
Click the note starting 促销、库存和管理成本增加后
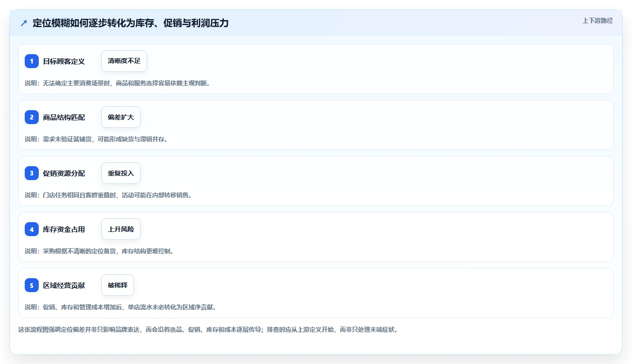tap(120, 307)
